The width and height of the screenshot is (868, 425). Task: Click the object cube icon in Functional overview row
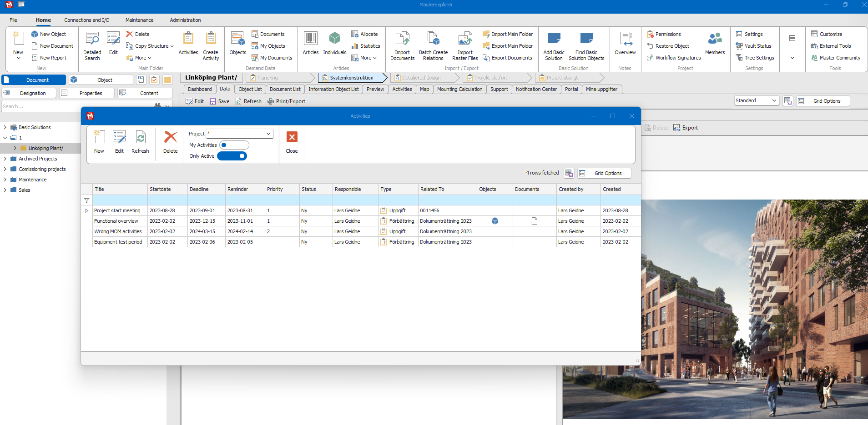tap(495, 221)
